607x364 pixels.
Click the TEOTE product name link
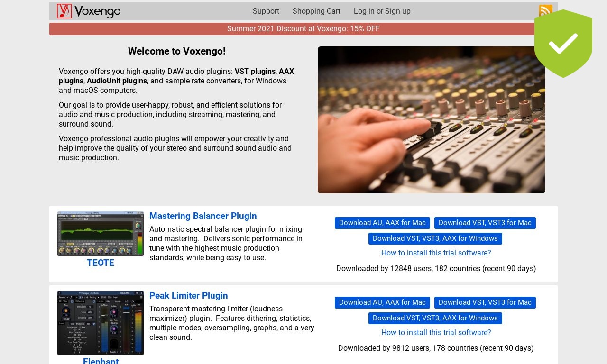[101, 263]
